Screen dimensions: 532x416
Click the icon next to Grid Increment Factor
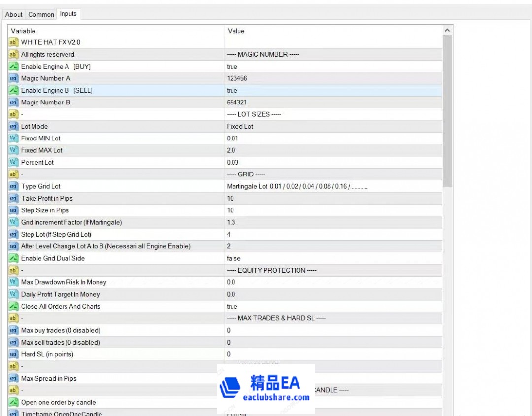(x=13, y=223)
